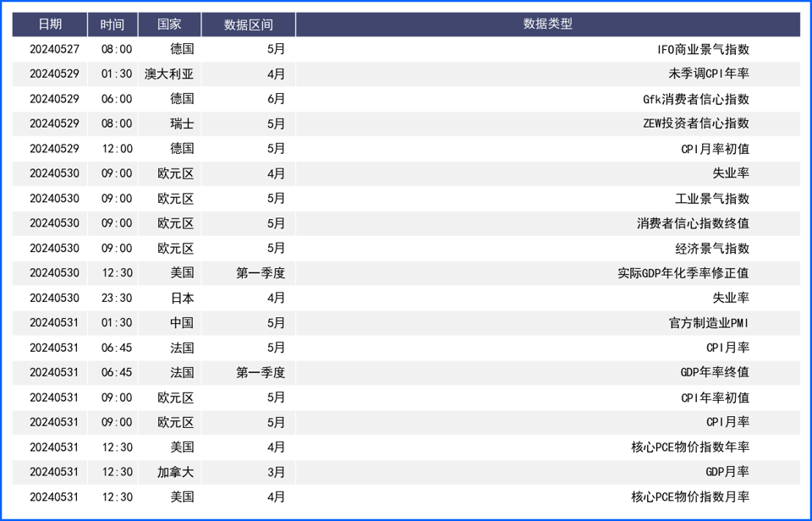Click 美国 in the 核心PCE物价指数年率 row
Viewport: 812px width, 521px height.
pyautogui.click(x=182, y=447)
